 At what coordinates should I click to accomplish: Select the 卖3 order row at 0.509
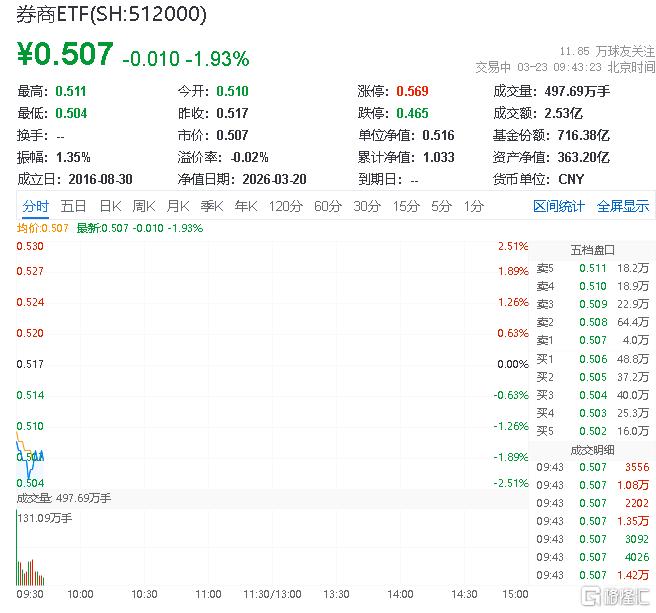pos(592,304)
